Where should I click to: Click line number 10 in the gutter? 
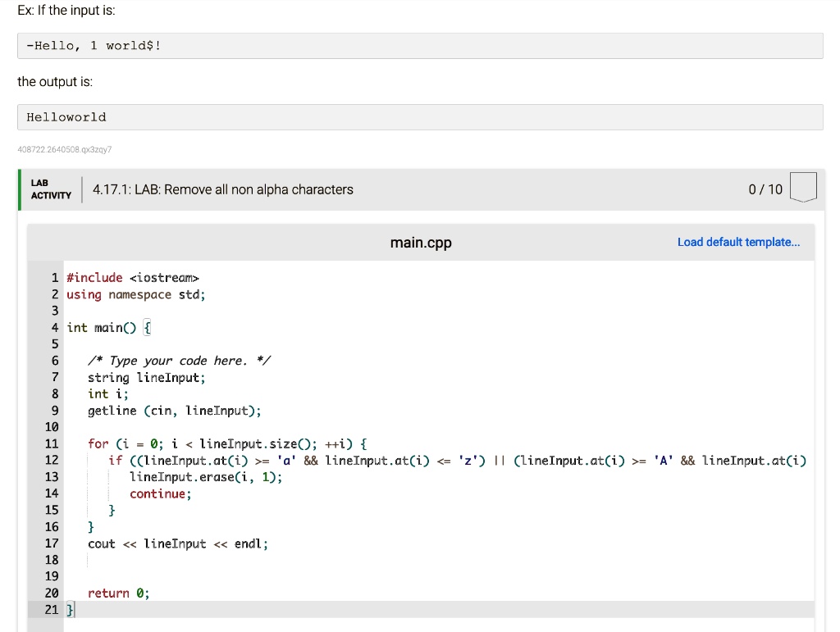52,427
